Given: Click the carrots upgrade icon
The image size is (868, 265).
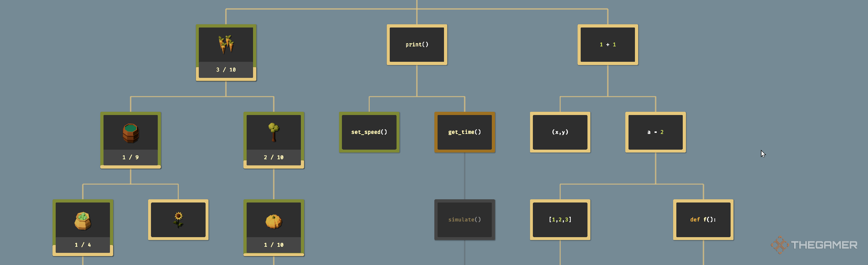Looking at the screenshot, I should click(x=226, y=45).
